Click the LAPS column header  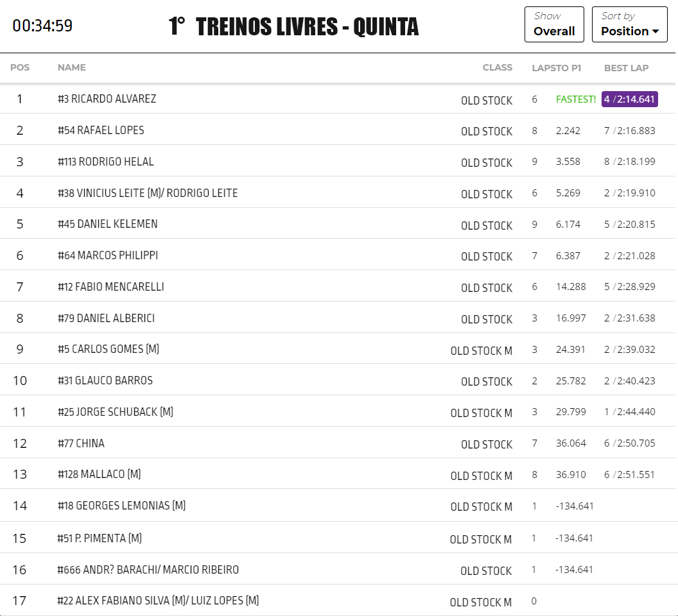543,68
